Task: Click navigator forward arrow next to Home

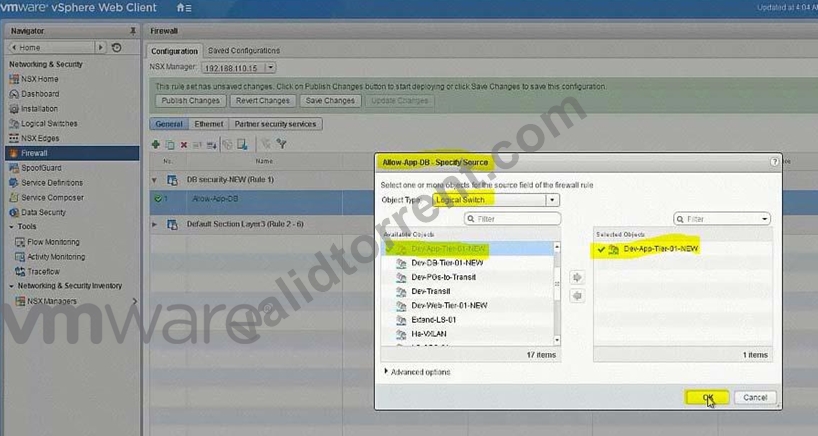Action: pyautogui.click(x=101, y=47)
